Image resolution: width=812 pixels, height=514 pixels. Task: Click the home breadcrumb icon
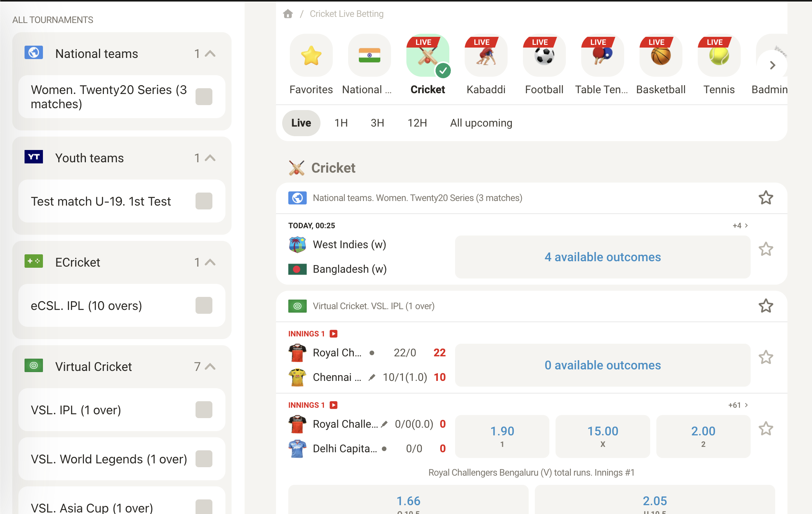click(288, 14)
